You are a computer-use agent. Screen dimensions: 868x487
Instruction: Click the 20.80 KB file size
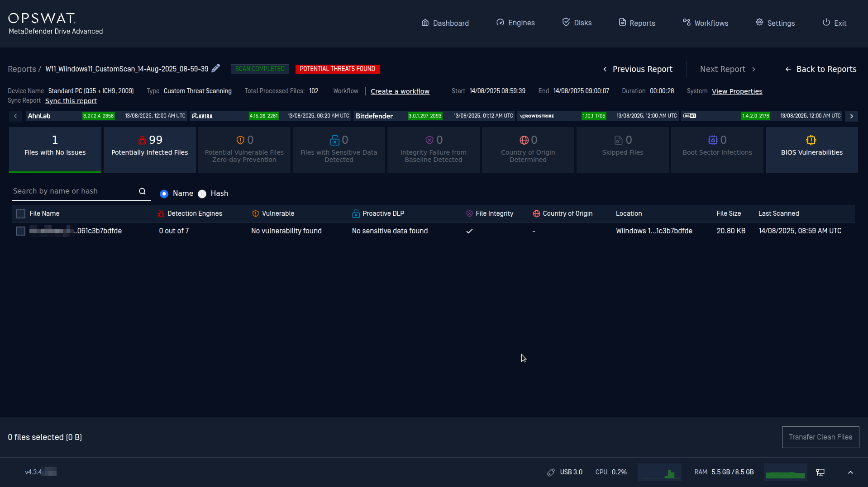(x=731, y=231)
